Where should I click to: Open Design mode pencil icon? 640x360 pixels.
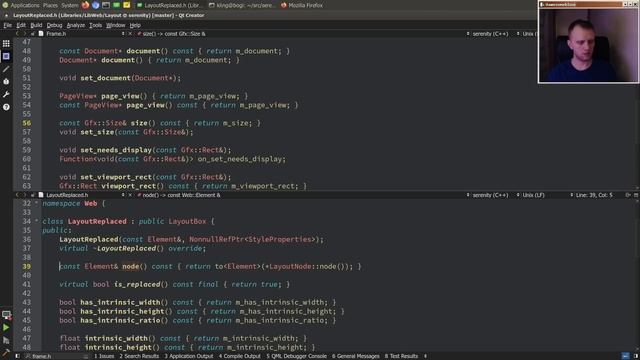(6, 69)
